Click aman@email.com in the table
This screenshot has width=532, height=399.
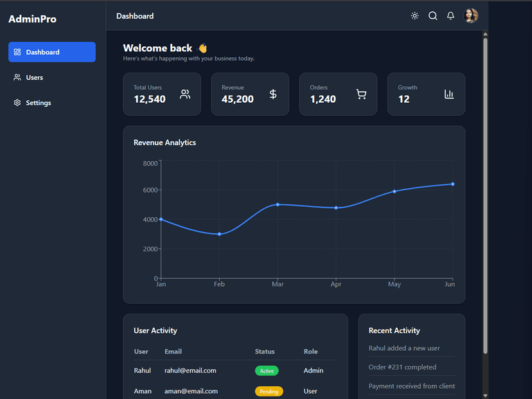pos(191,391)
